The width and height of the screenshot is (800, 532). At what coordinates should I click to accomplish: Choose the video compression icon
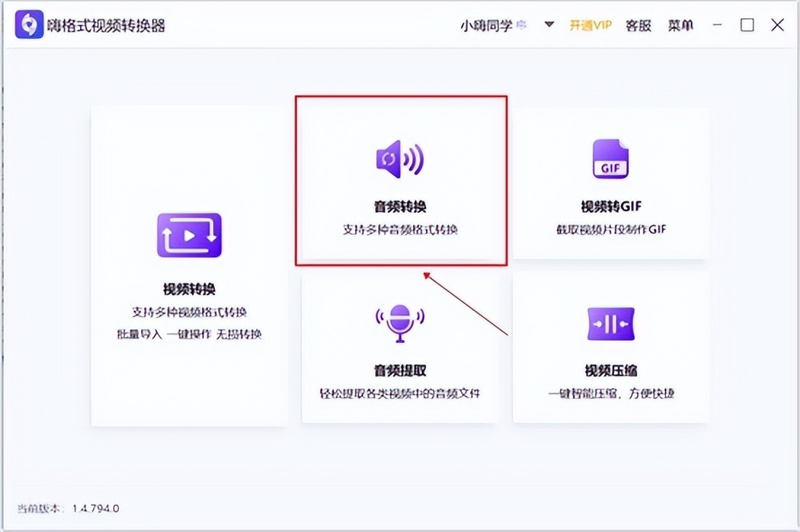(611, 323)
